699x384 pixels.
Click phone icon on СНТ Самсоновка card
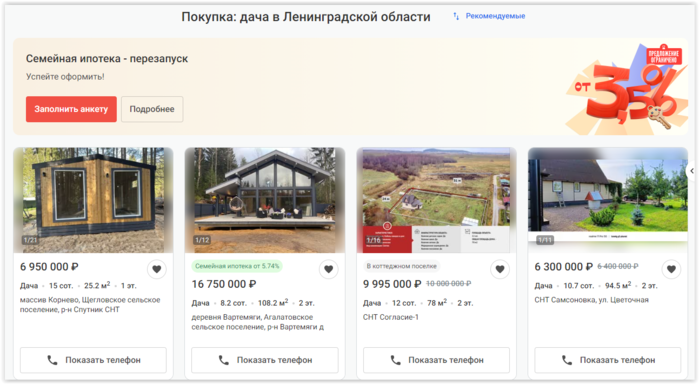coord(567,360)
